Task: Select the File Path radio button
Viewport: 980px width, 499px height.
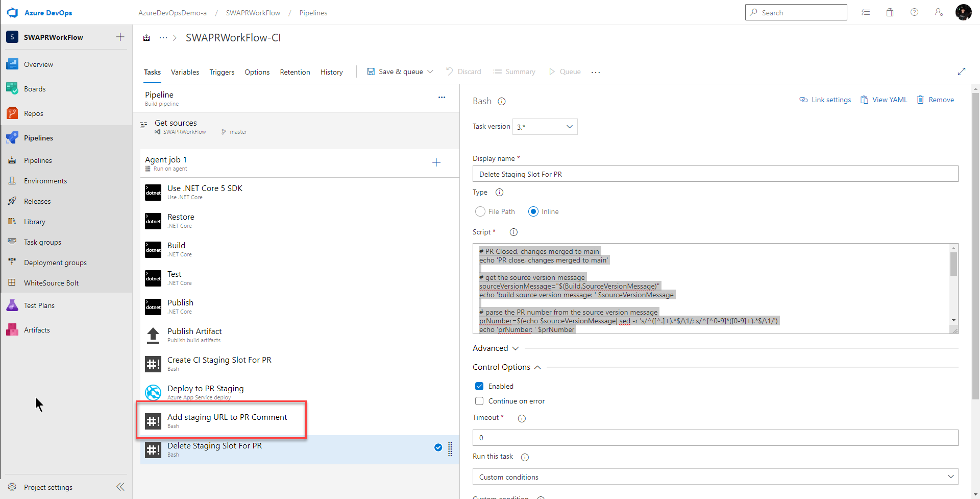Action: coord(480,211)
